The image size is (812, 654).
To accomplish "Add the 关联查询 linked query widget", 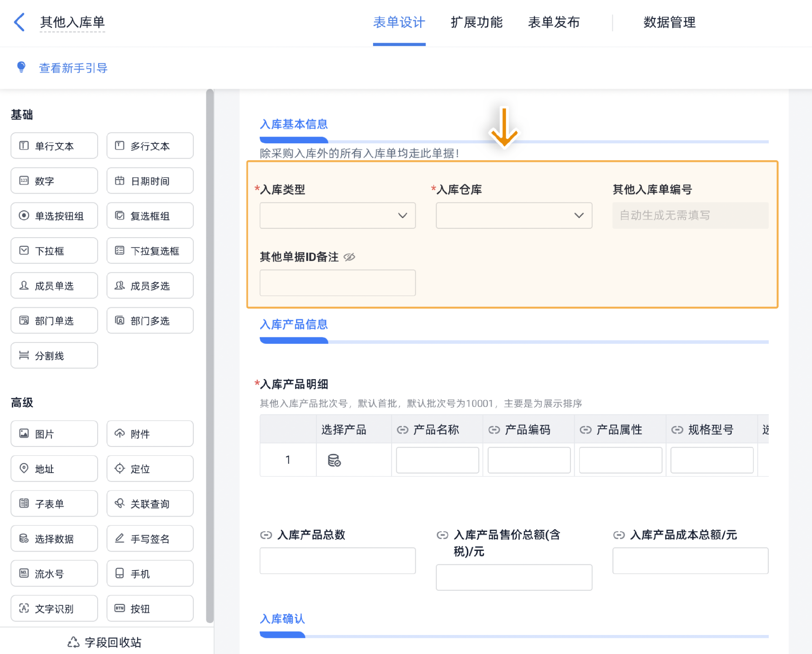I will pos(150,504).
